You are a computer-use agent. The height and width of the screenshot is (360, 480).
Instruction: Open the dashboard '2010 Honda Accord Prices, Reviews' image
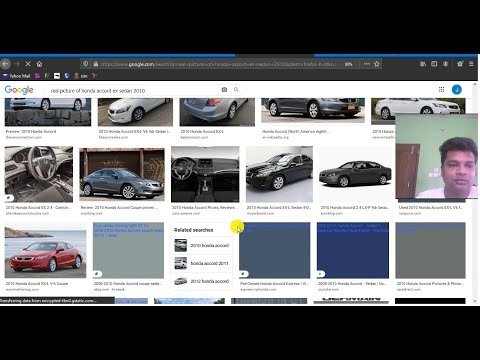click(x=205, y=174)
